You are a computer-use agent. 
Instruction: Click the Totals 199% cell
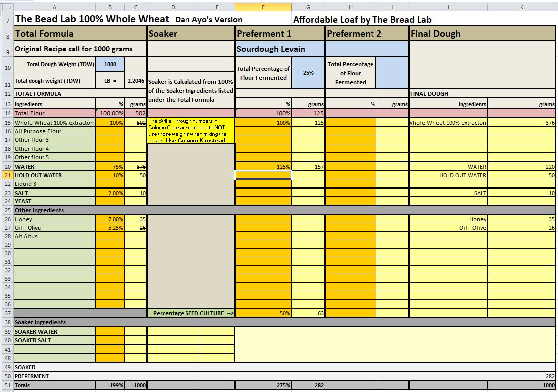[110, 385]
